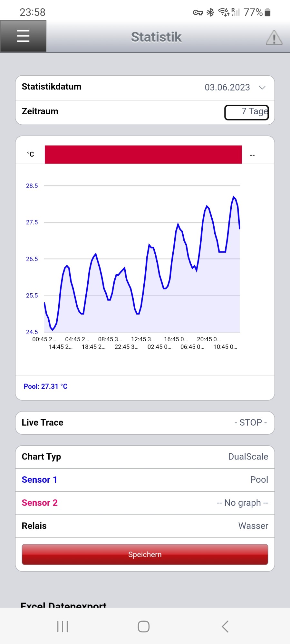Tap the highest peak on temperature graph

[x=234, y=197]
